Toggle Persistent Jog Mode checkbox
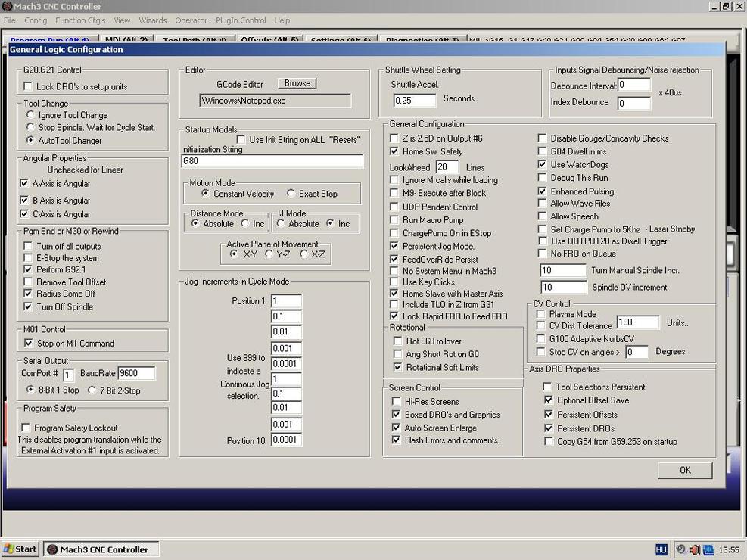 tap(394, 246)
